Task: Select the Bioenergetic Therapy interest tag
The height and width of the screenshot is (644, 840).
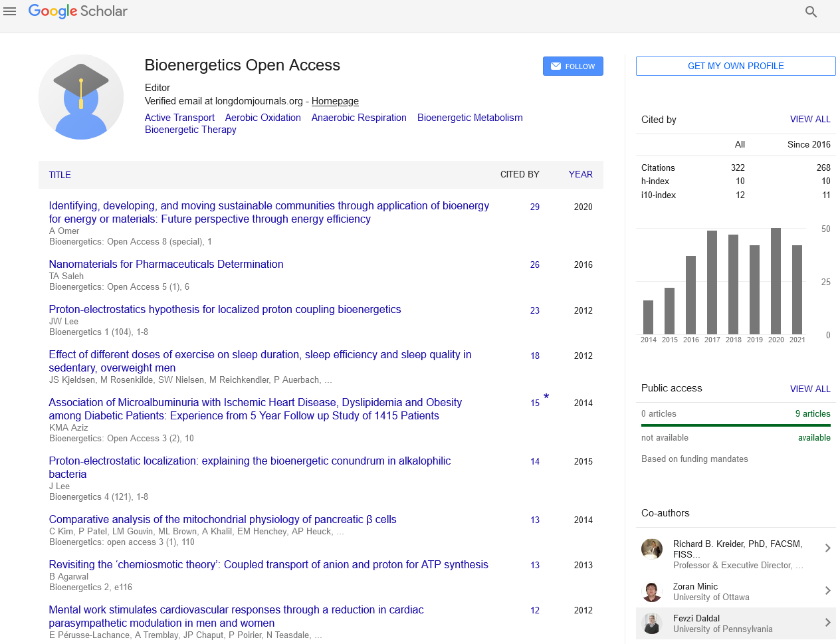Action: pos(191,130)
